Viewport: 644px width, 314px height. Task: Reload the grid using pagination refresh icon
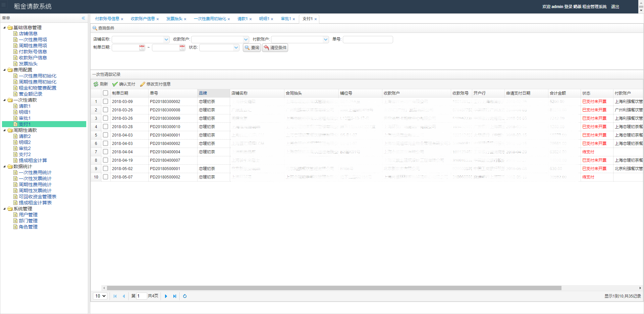coord(185,296)
